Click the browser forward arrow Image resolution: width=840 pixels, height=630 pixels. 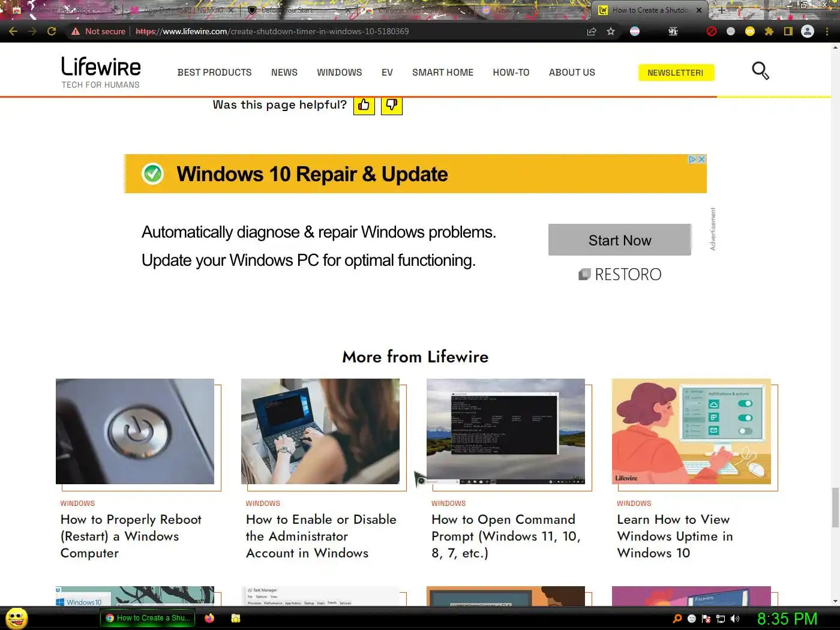[32, 31]
